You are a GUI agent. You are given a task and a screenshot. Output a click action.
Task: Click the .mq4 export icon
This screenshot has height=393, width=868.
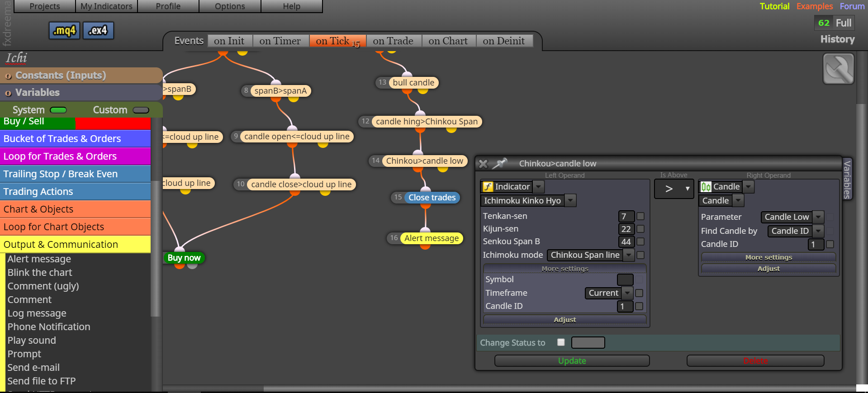tap(64, 31)
